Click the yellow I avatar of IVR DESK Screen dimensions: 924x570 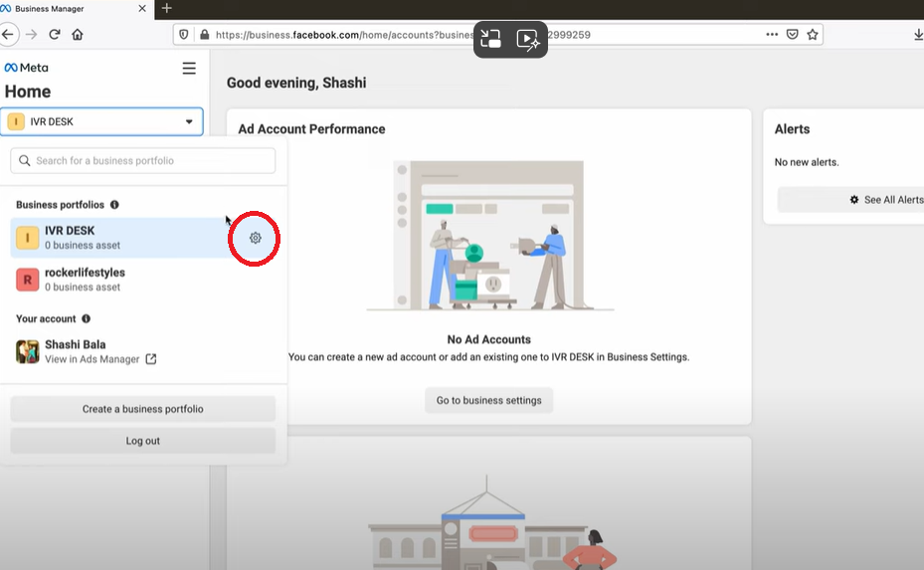[27, 238]
